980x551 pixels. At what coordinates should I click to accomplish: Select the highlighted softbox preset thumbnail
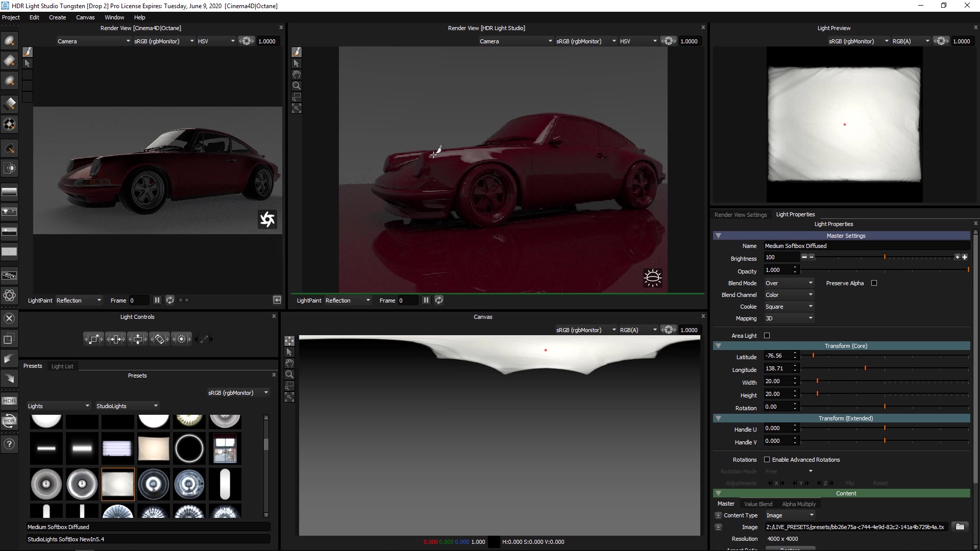pyautogui.click(x=118, y=484)
